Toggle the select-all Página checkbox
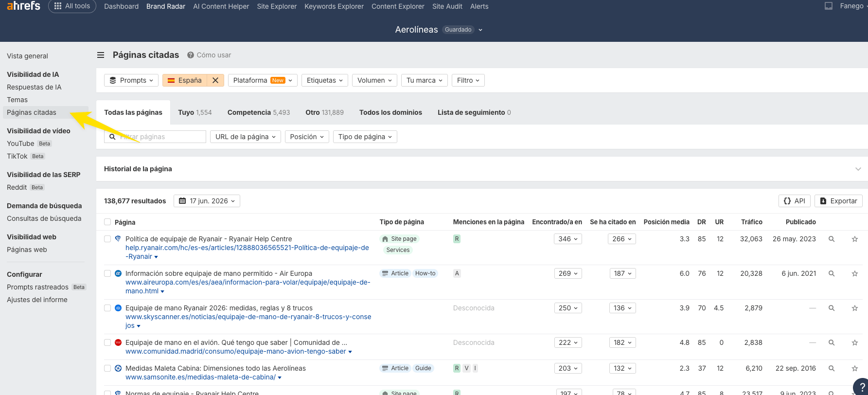 pos(107,222)
